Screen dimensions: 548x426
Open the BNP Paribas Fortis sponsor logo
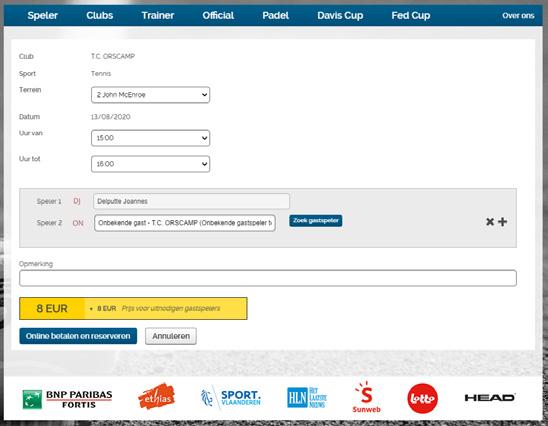67,399
